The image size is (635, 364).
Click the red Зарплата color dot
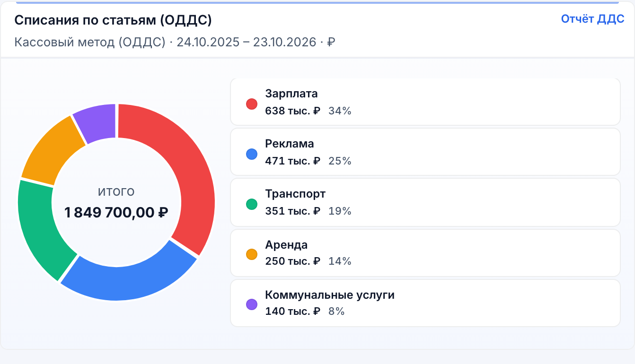click(252, 104)
